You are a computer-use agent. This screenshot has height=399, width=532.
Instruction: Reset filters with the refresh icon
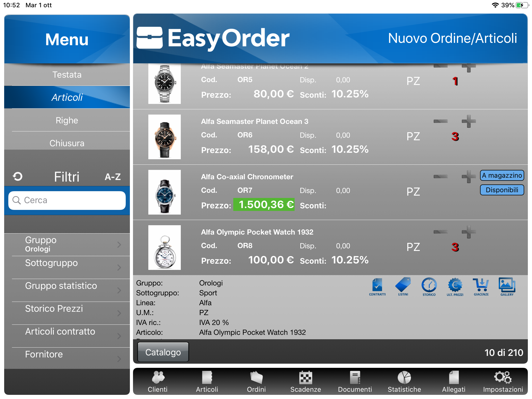(x=18, y=177)
